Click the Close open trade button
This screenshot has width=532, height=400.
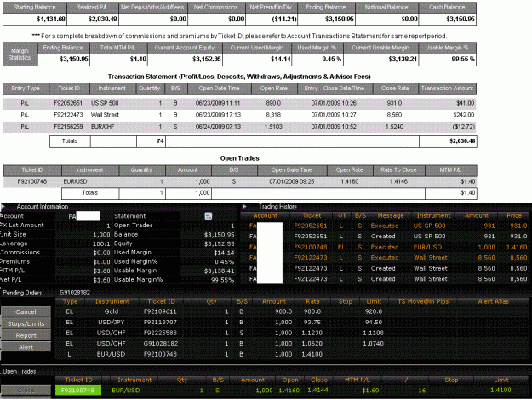(26, 390)
